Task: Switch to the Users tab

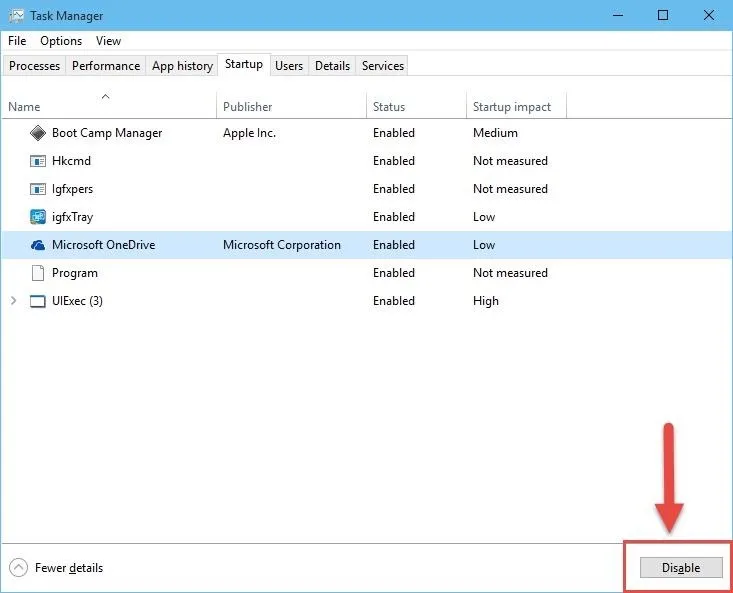Action: pos(289,66)
